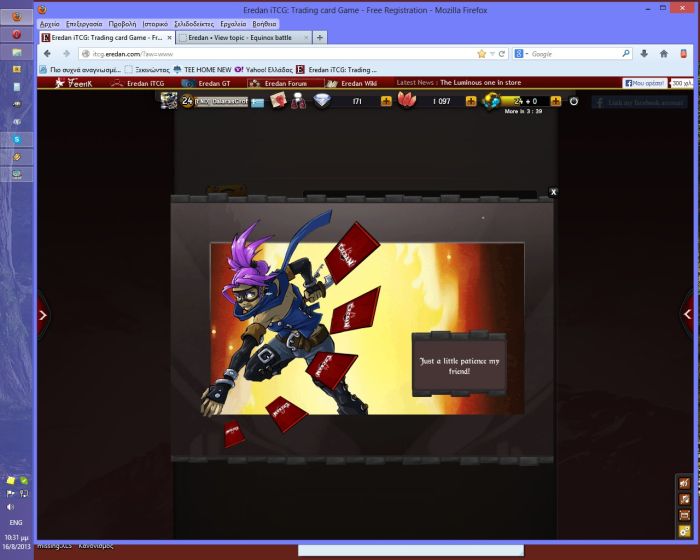Click the left-side red arrow panel tab

(x=43, y=315)
